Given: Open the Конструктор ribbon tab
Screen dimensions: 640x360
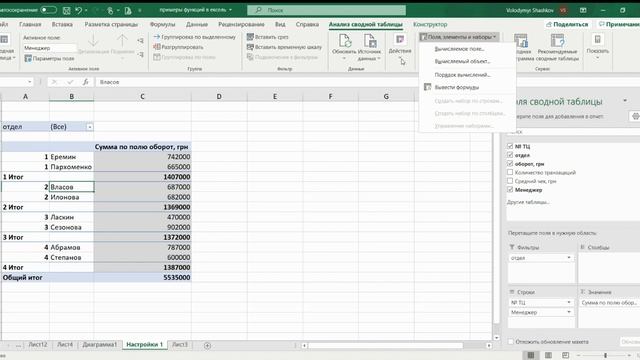Looking at the screenshot, I should pos(430,24).
